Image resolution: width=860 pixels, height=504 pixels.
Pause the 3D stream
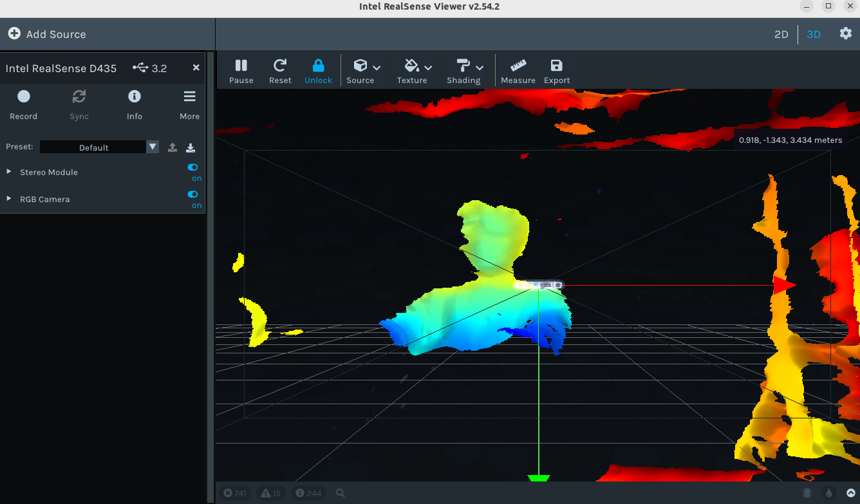[241, 71]
